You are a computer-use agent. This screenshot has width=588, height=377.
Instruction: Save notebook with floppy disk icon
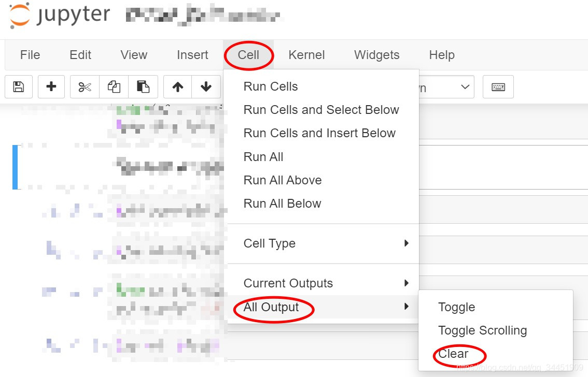(18, 87)
